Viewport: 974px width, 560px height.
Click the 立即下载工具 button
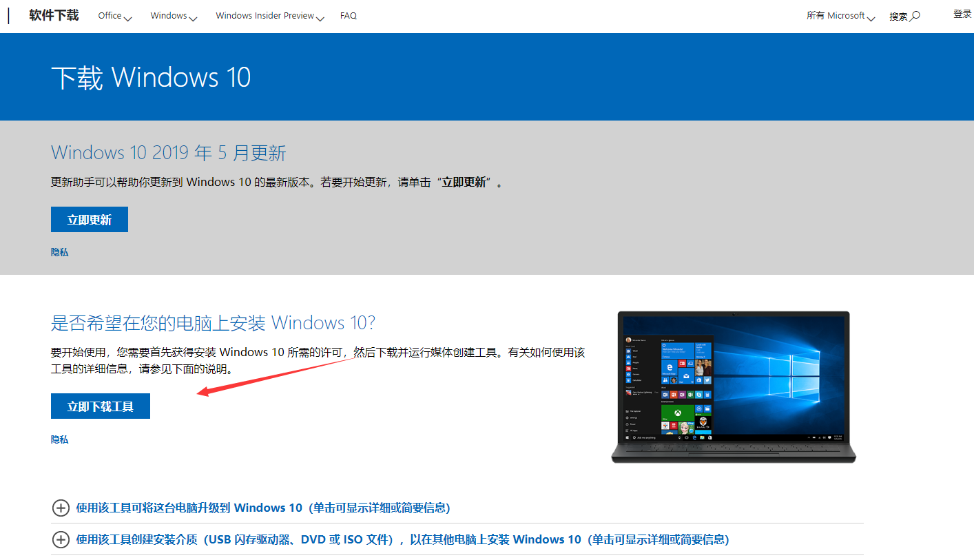pos(100,406)
